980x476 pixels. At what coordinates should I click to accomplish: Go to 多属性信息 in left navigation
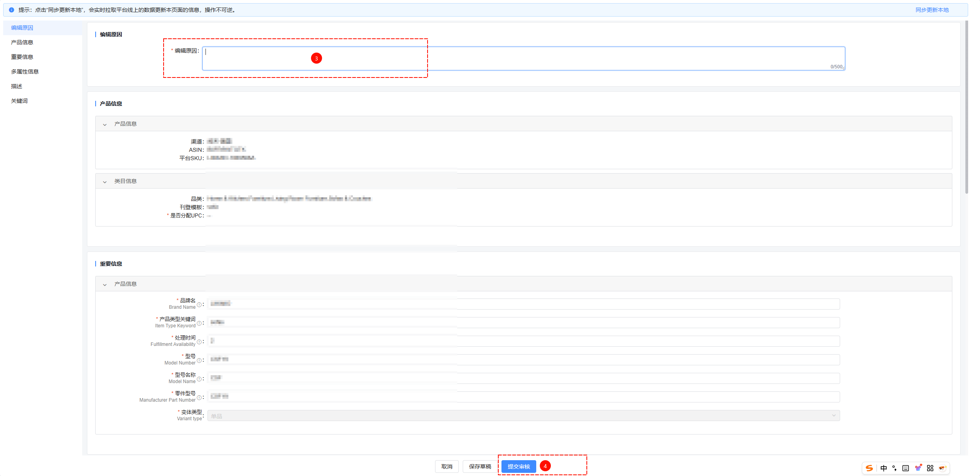click(25, 72)
